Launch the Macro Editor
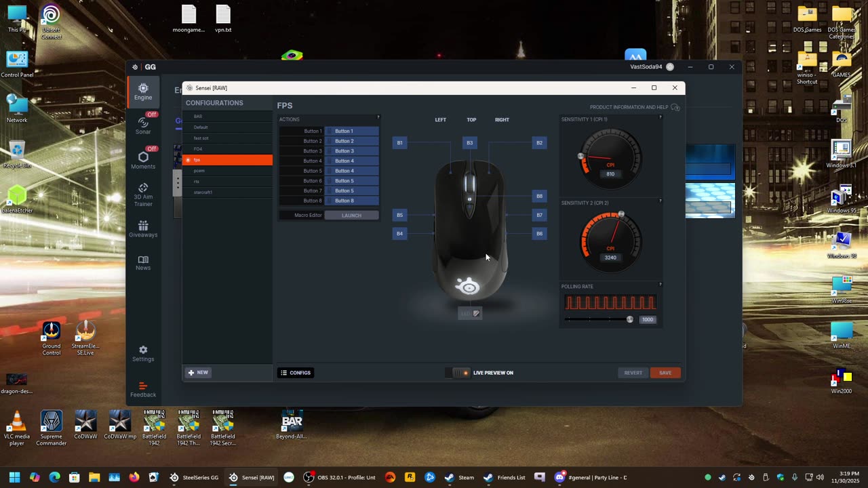Image resolution: width=868 pixels, height=488 pixels. click(351, 216)
